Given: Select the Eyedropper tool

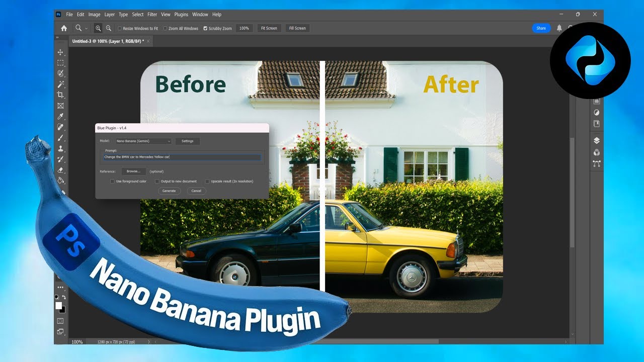Looking at the screenshot, I should pyautogui.click(x=60, y=116).
